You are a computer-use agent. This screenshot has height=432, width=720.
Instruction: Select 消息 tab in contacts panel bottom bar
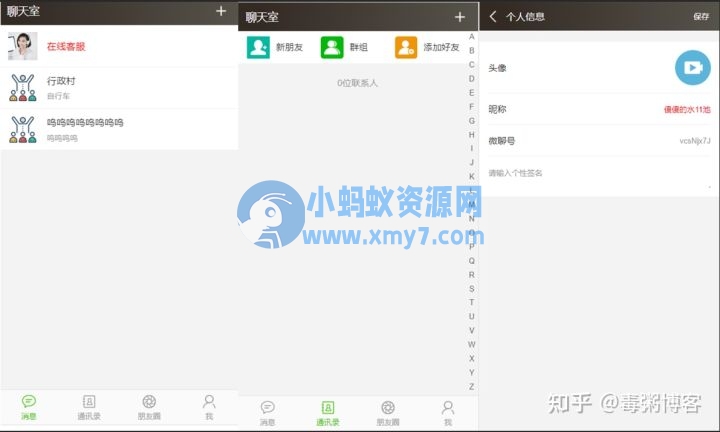[267, 413]
